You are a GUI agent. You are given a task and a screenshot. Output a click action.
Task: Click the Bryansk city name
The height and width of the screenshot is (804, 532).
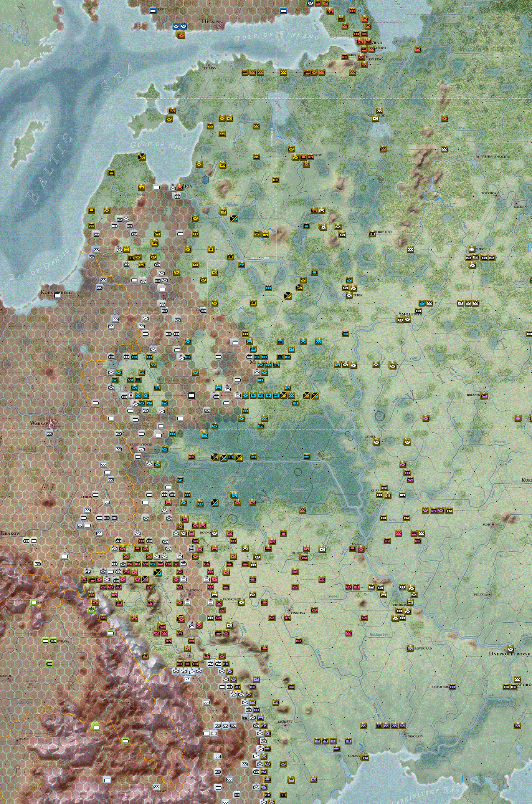tap(473, 395)
